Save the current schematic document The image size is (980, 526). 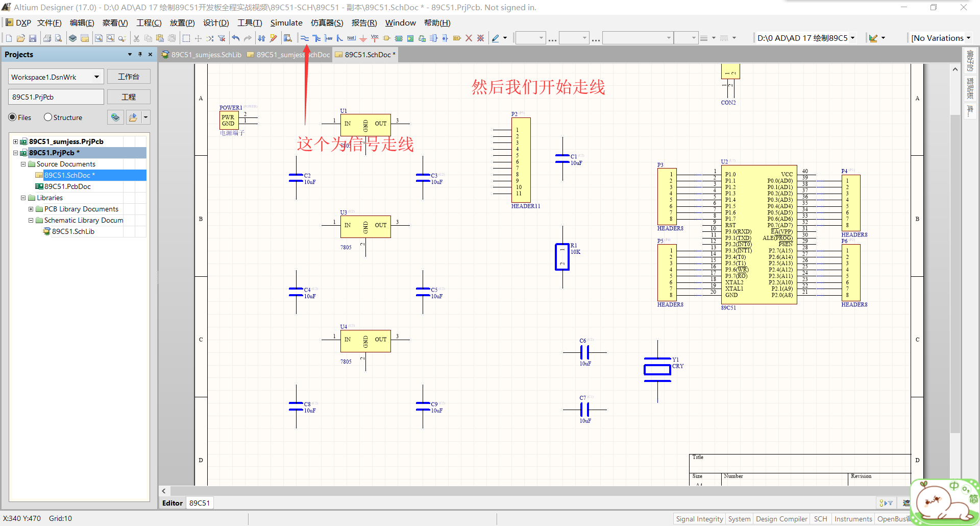point(33,38)
